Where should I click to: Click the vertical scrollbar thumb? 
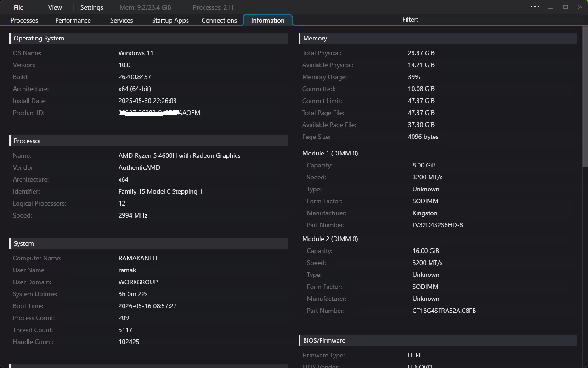[585, 98]
